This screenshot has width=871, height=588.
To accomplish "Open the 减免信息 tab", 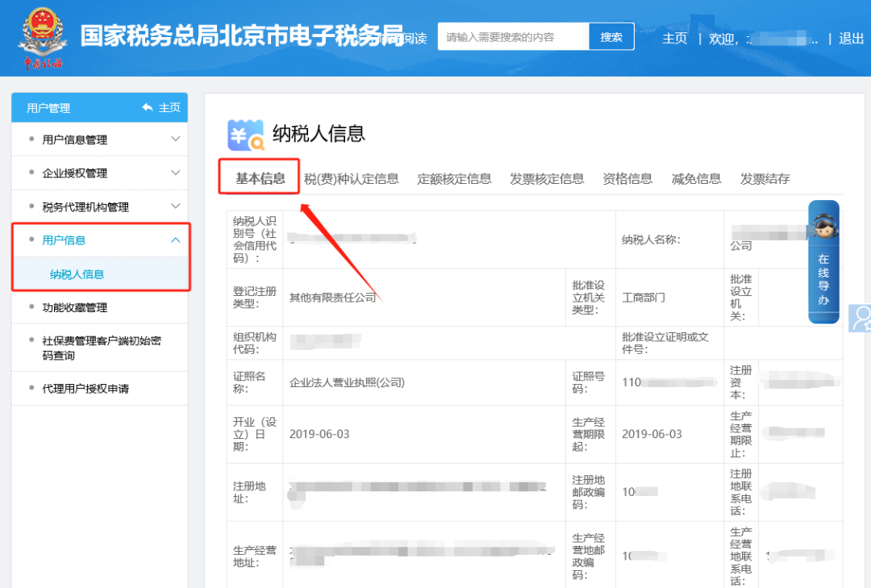I will point(696,179).
